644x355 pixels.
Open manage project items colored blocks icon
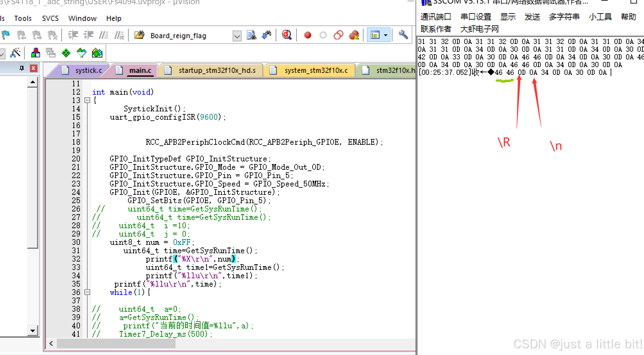click(36, 53)
